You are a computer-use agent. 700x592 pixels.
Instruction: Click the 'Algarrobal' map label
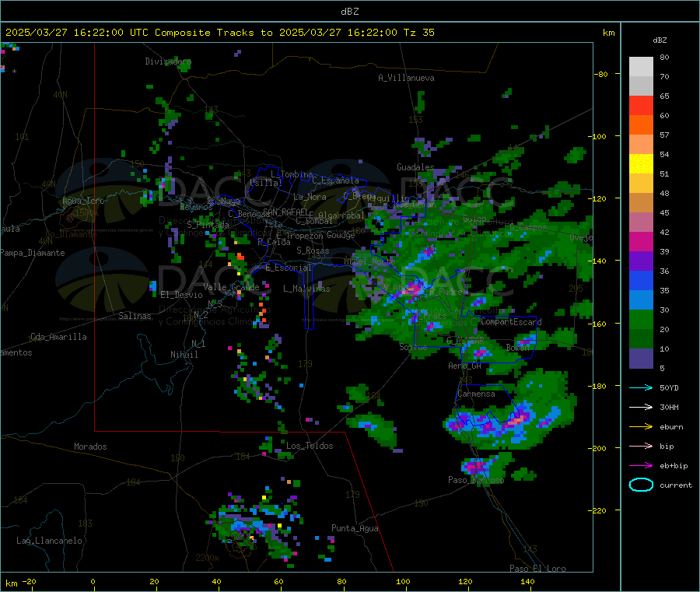tap(341, 215)
